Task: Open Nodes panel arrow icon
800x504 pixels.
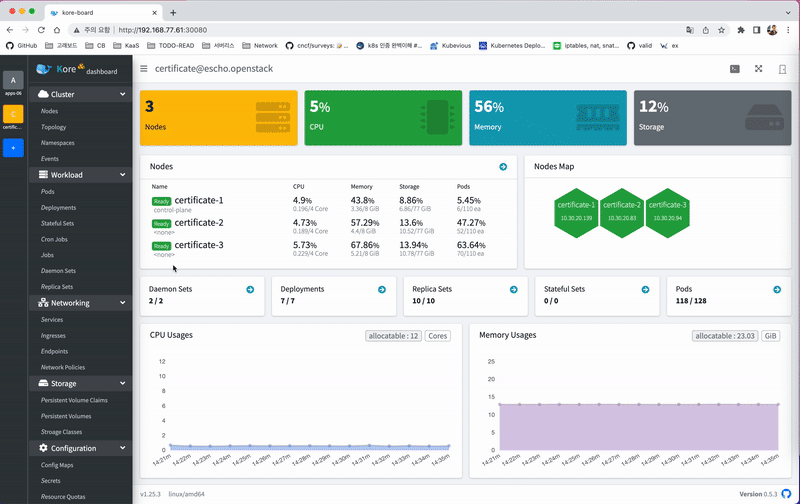Action: click(503, 167)
